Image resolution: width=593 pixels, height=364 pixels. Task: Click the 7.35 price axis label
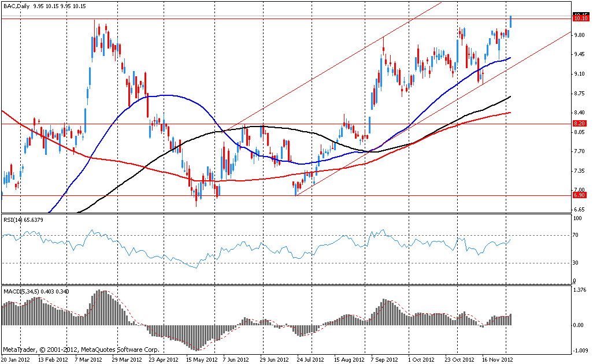(579, 171)
